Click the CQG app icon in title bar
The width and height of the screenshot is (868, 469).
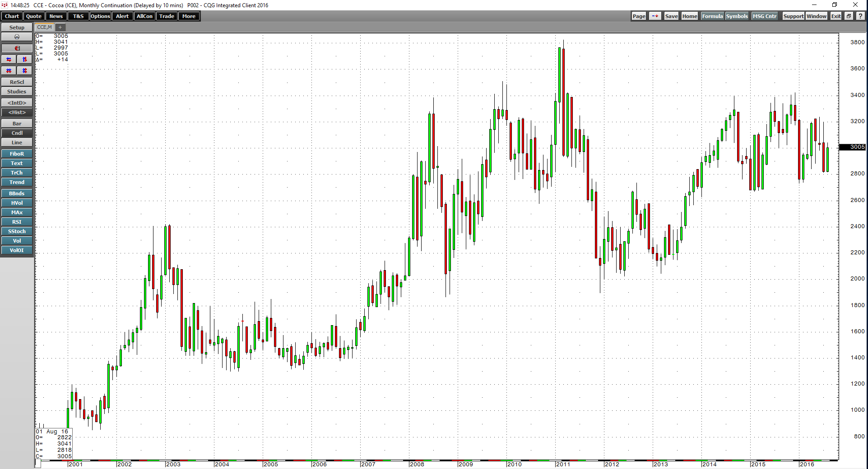pos(5,5)
